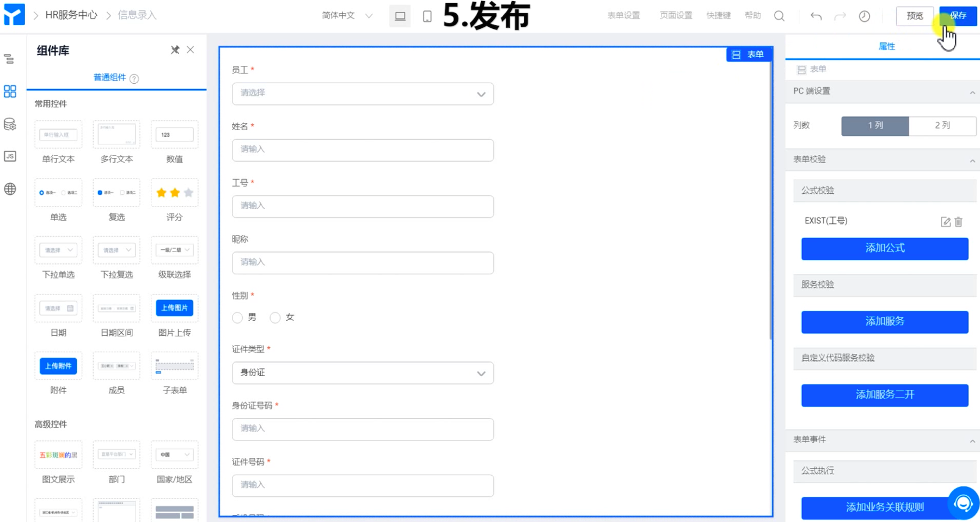
Task: Open the globe multilingual sidebar icon
Action: coord(10,189)
